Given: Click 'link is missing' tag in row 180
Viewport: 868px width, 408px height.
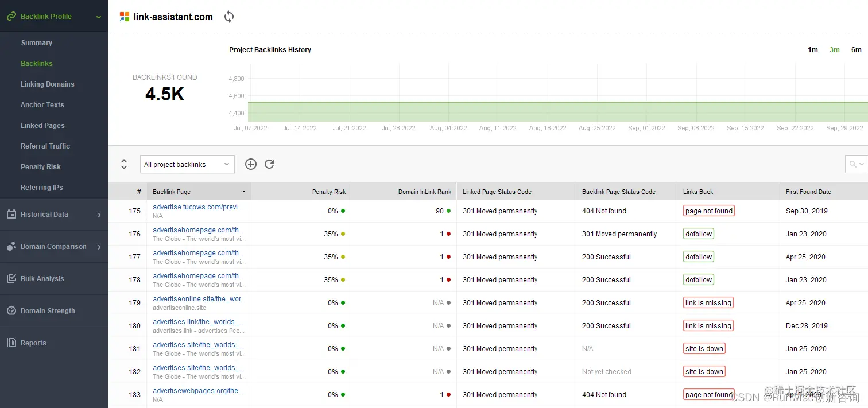Looking at the screenshot, I should [x=708, y=326].
